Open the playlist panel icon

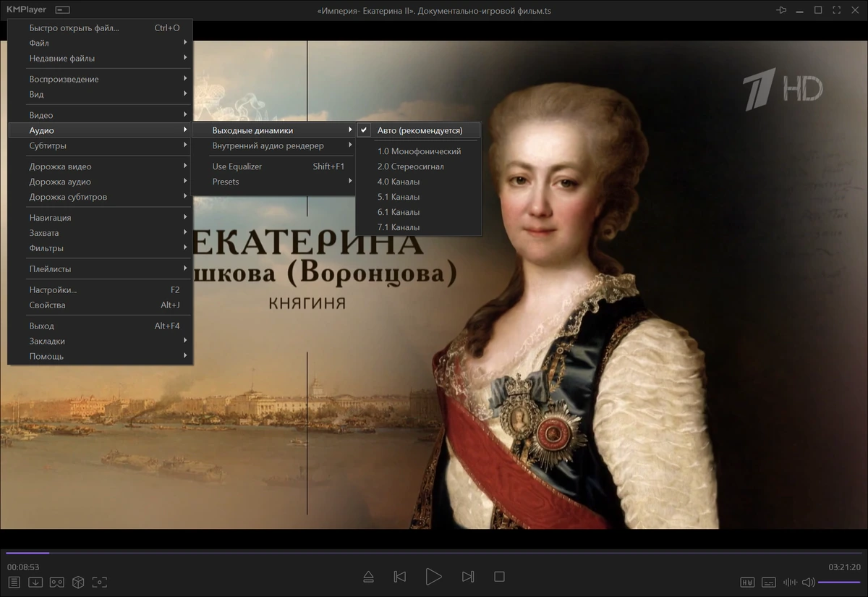click(x=14, y=582)
